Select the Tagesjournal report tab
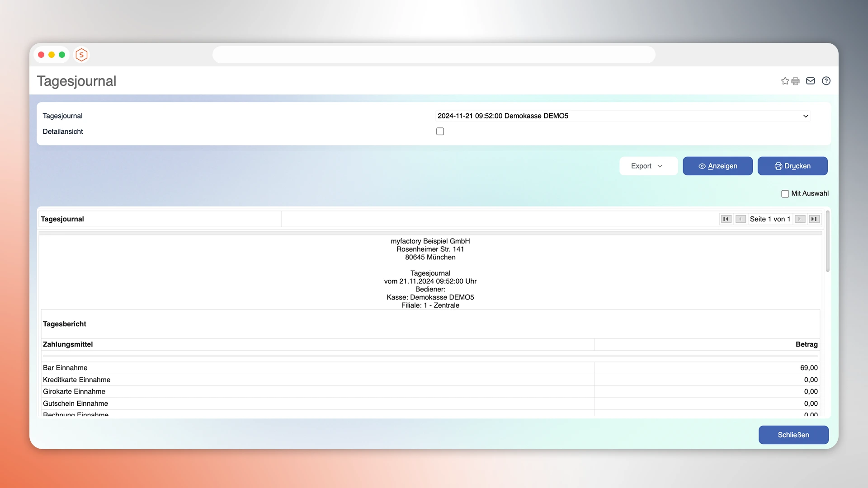The height and width of the screenshot is (488, 868). (x=62, y=219)
